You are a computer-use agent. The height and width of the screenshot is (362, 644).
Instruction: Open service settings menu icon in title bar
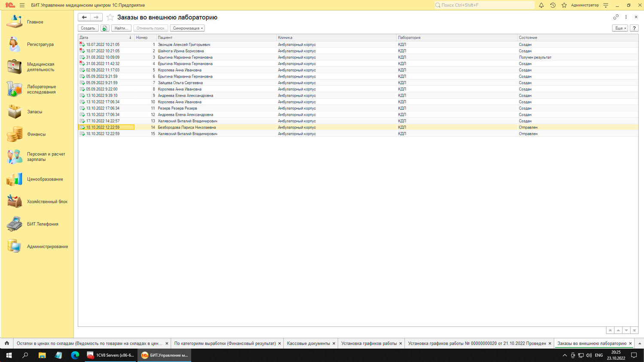tap(606, 5)
